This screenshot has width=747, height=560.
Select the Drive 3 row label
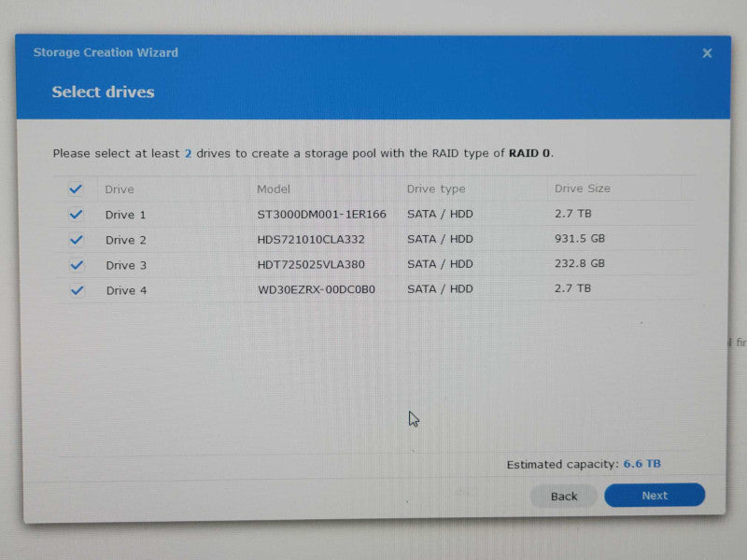126,265
